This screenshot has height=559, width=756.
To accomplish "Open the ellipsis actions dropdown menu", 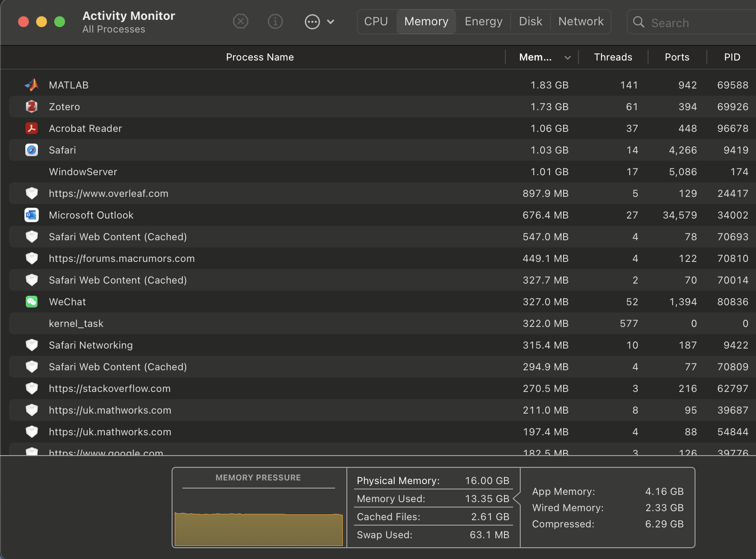I will tap(319, 22).
